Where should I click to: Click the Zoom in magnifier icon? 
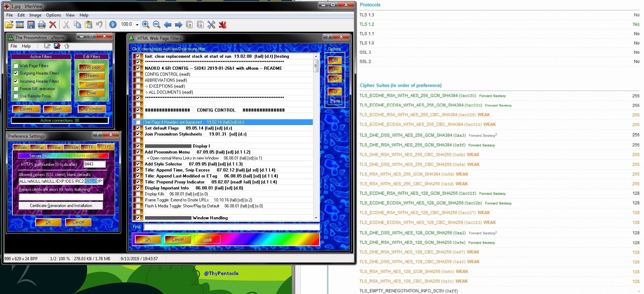tap(146, 25)
